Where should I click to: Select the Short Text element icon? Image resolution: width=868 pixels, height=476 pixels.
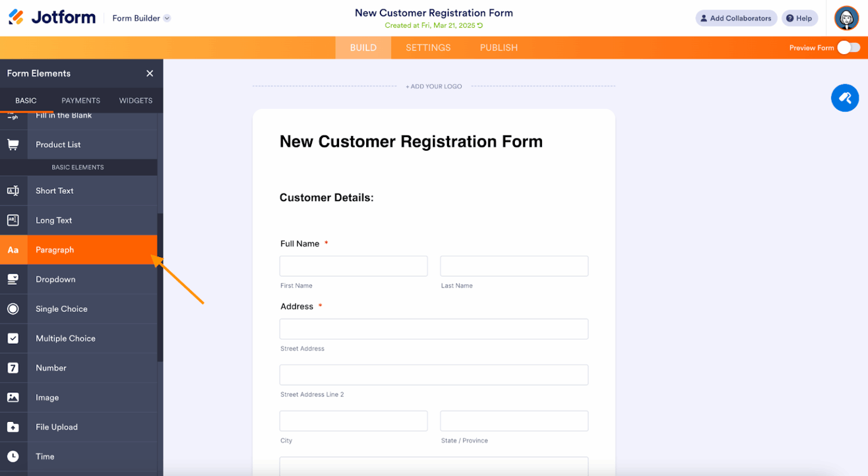pyautogui.click(x=14, y=191)
